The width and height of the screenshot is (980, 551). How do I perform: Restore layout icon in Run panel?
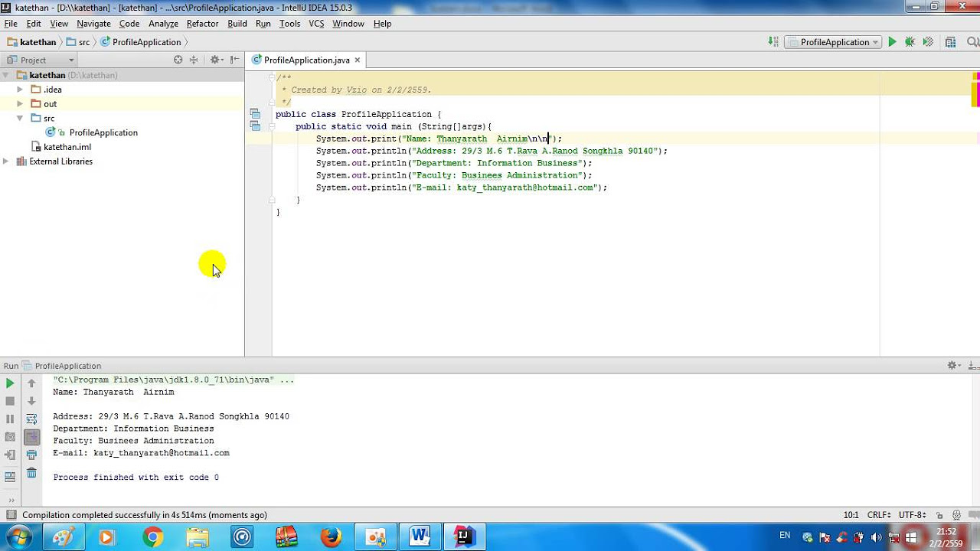click(10, 476)
